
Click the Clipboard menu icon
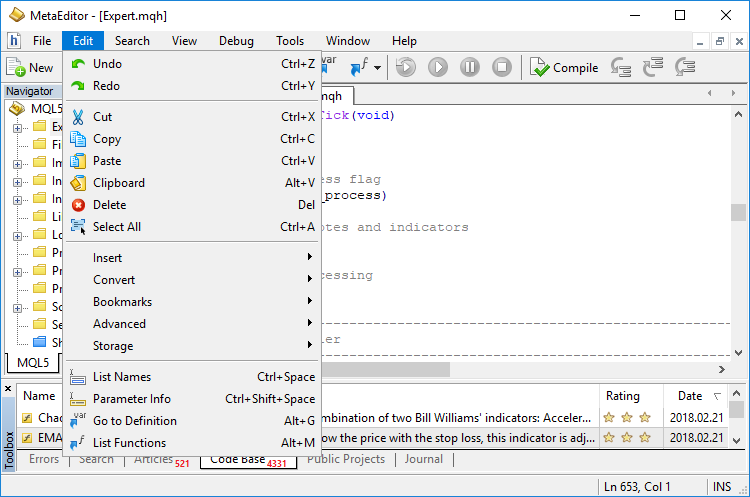(x=78, y=183)
